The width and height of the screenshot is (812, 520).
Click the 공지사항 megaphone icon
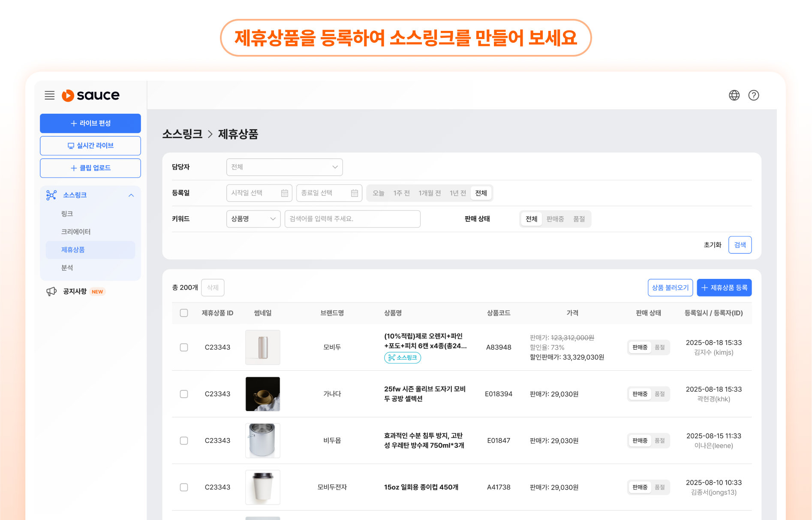tap(51, 291)
